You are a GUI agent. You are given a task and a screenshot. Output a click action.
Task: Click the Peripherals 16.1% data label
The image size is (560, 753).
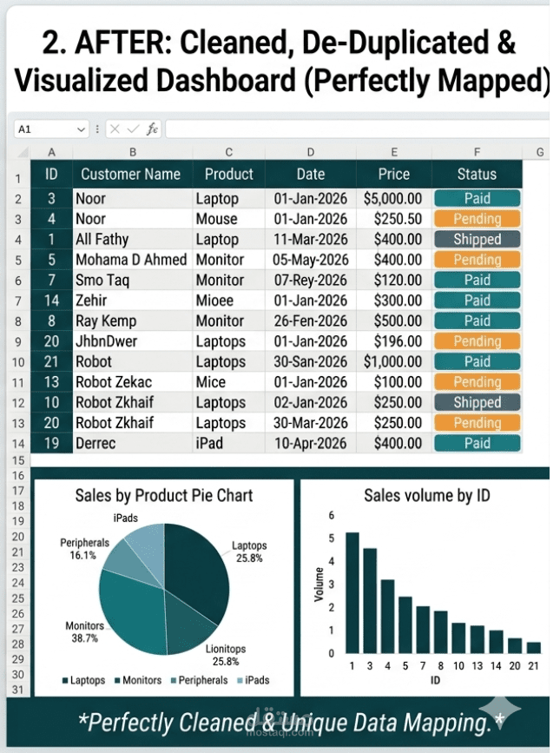[84, 549]
